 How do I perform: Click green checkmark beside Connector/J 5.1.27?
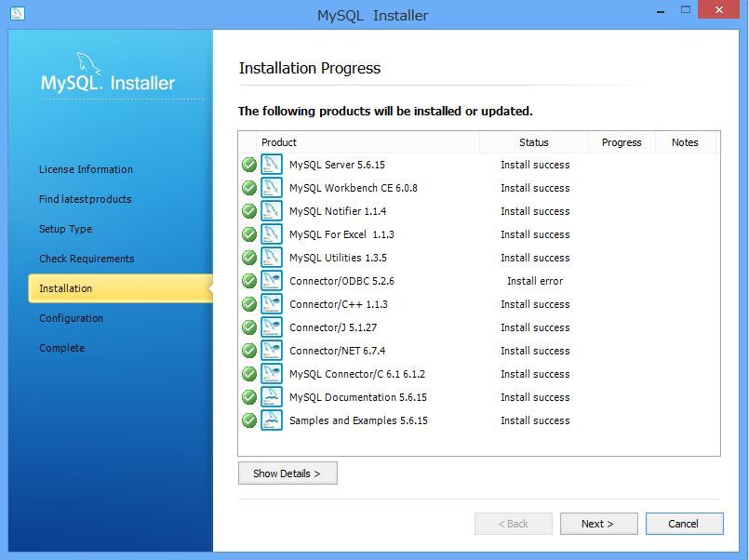click(249, 327)
